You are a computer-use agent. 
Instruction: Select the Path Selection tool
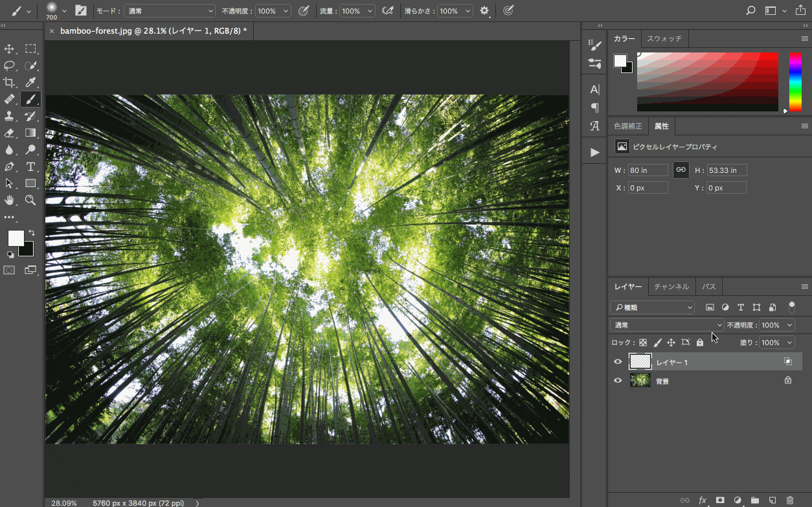pos(10,183)
